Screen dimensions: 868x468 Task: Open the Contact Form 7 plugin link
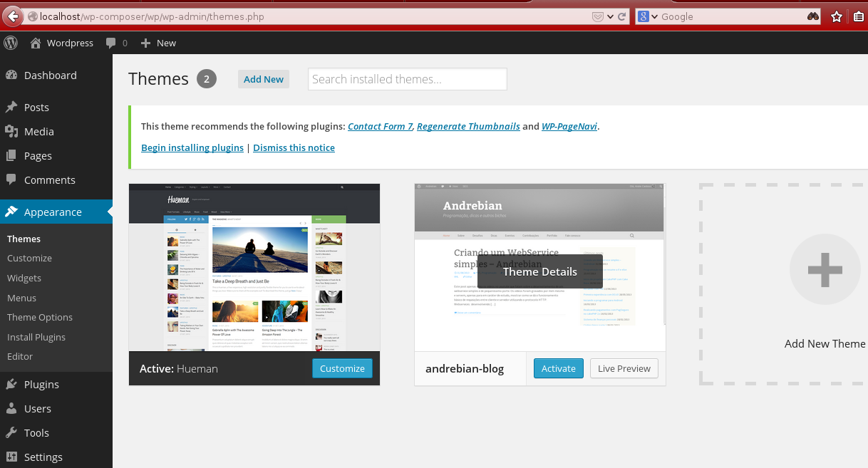coord(381,126)
